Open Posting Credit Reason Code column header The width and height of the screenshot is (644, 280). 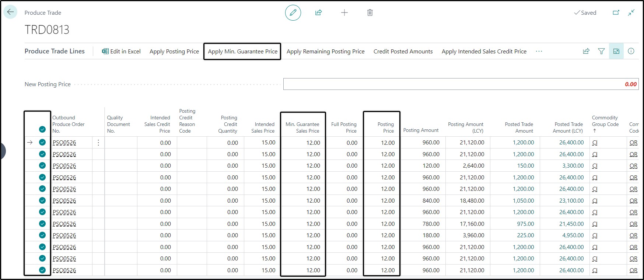188,121
